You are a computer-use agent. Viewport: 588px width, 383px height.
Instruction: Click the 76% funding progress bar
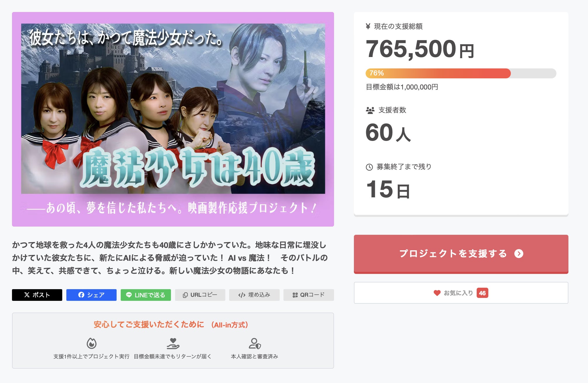461,73
